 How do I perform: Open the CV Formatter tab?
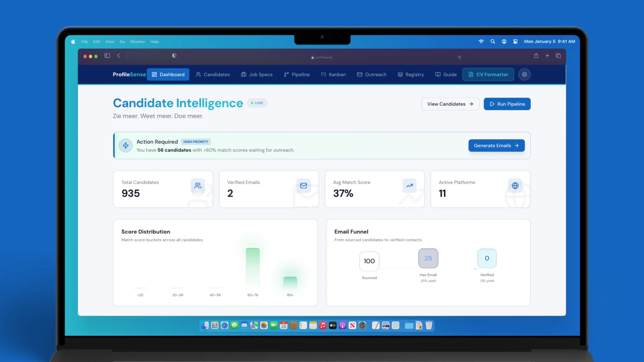tap(488, 74)
